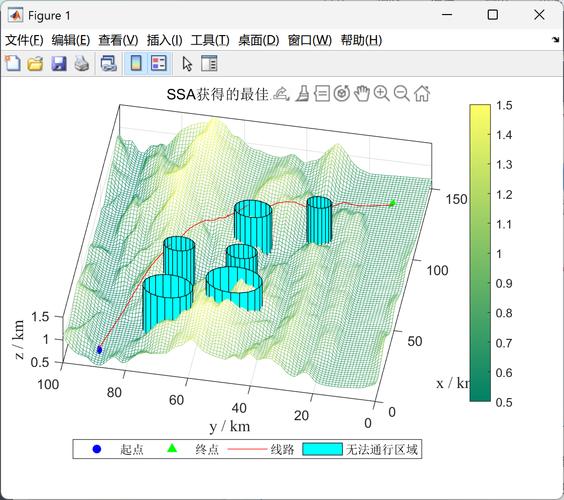Toggle the Insert Colorbar button
Viewport: 564px width, 500px height.
pyautogui.click(x=136, y=63)
